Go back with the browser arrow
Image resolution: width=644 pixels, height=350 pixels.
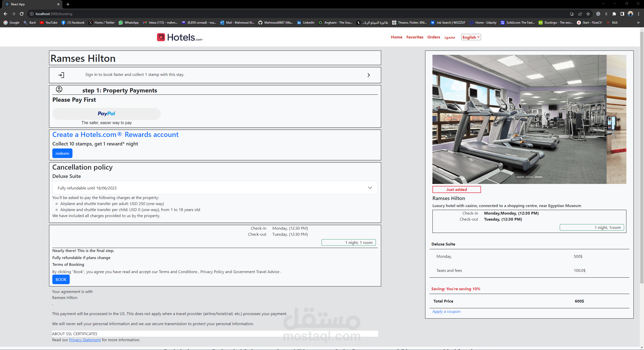tap(6, 14)
